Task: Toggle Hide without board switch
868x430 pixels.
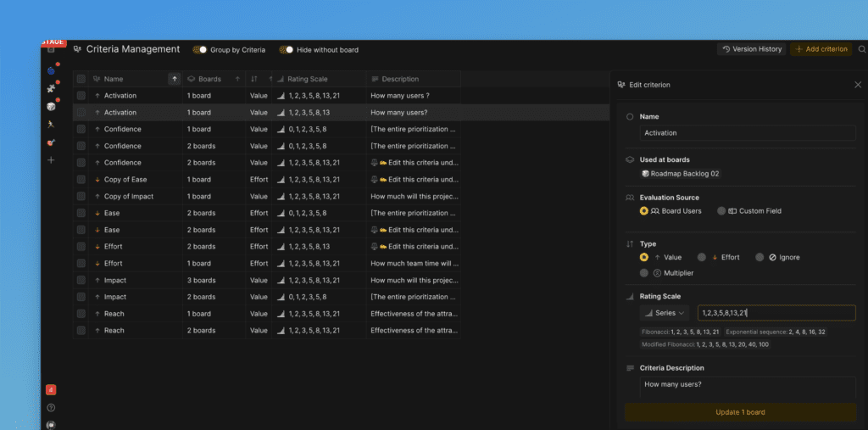Action: pyautogui.click(x=287, y=50)
